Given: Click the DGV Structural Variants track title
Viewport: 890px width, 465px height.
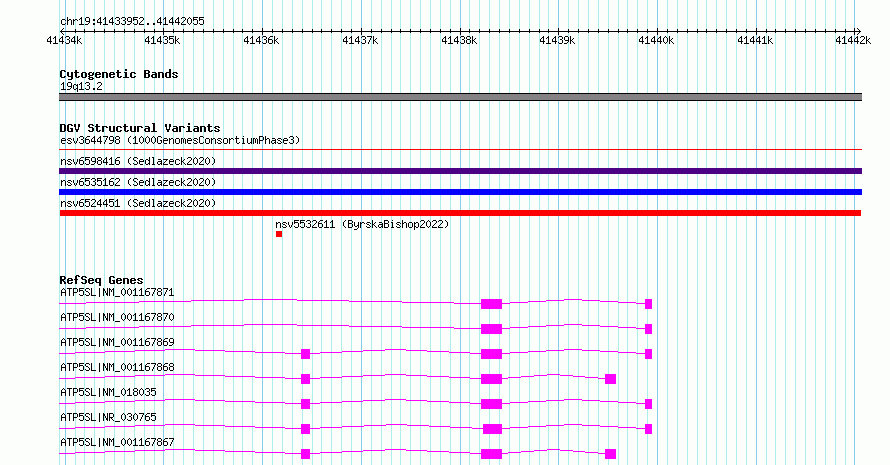Looking at the screenshot, I should [140, 128].
